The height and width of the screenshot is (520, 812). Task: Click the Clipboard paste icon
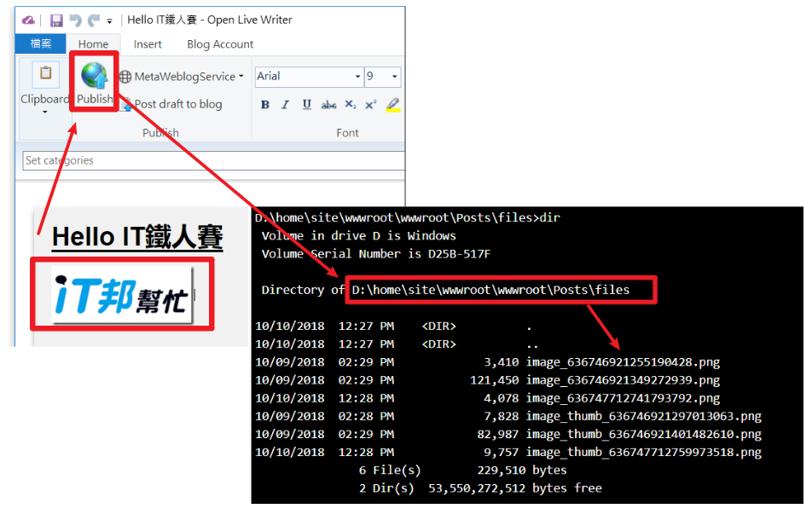pos(45,74)
